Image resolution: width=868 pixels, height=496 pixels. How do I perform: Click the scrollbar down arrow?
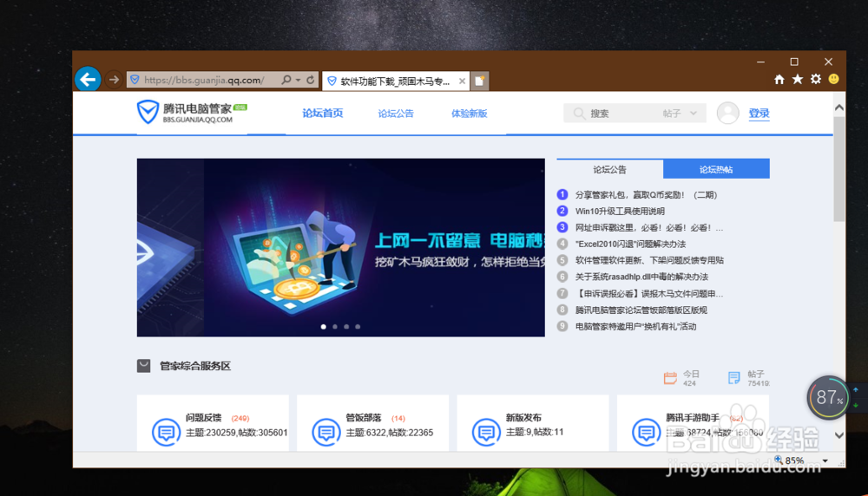click(x=839, y=435)
